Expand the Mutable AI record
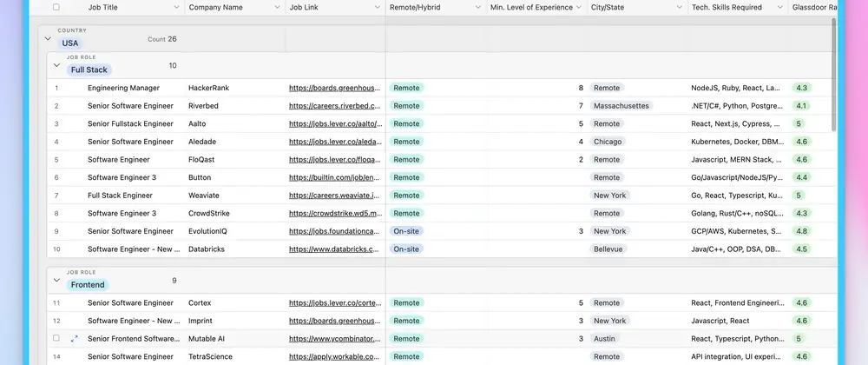Screen dimensions: 868x365 (74, 338)
